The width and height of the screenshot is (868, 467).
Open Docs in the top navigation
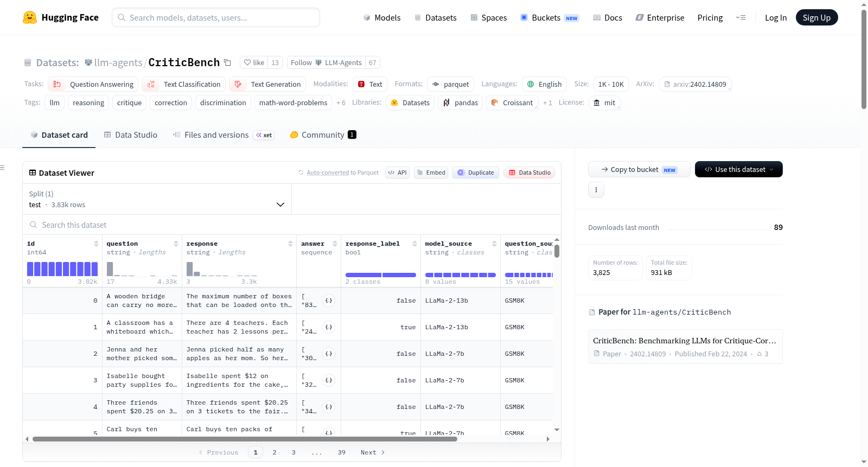tap(608, 17)
